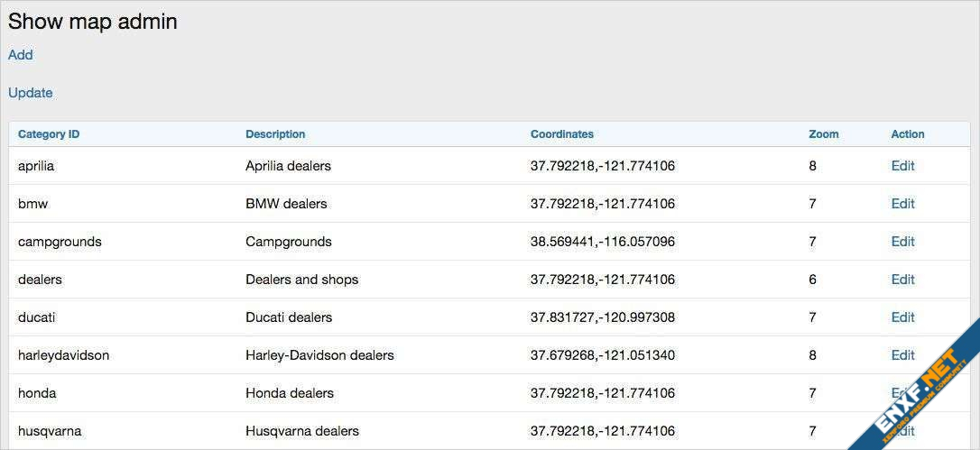Screen dimensions: 980x450
Task: Click the husqvarna category ID cell
Action: coord(50,431)
